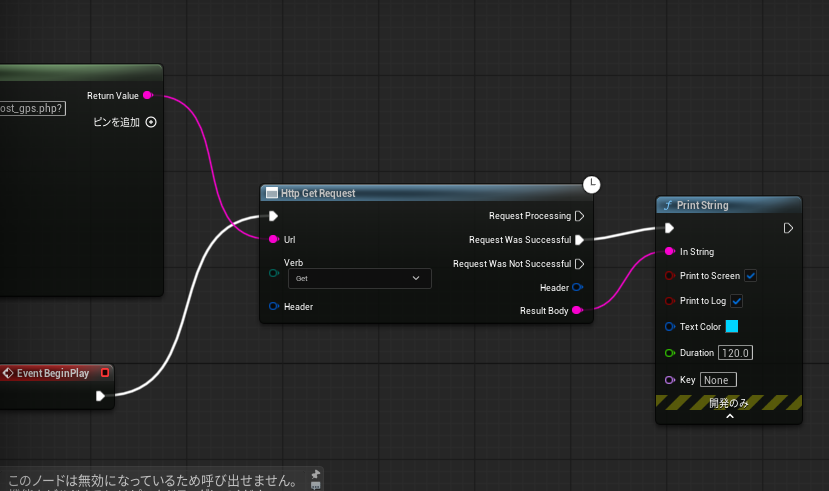Open the Text Color cyan swatch
Screen dimensions: 829x491
click(731, 326)
